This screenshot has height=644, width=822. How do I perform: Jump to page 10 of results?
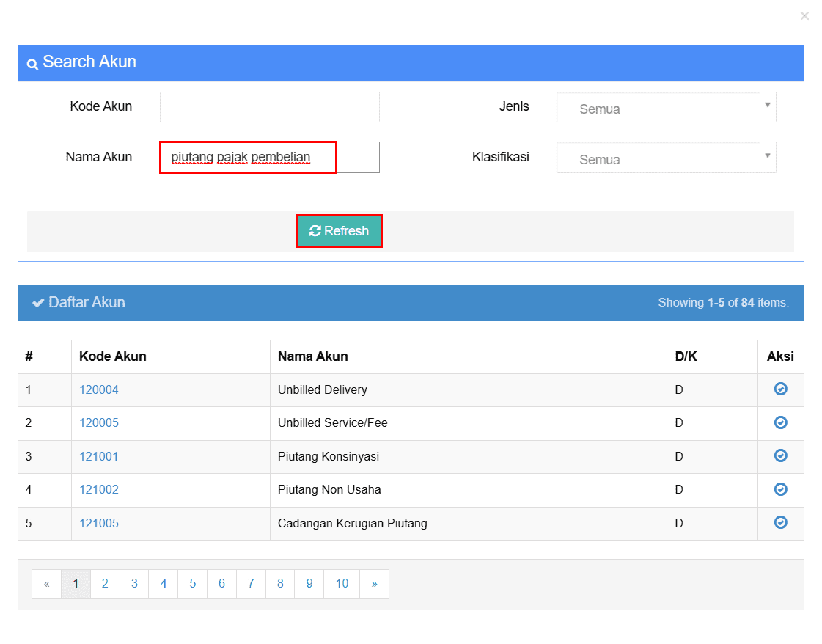click(342, 584)
